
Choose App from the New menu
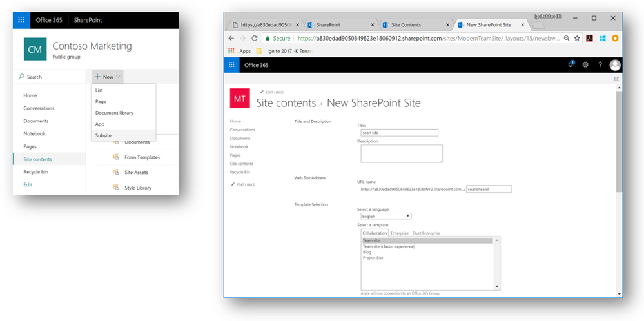(x=124, y=124)
